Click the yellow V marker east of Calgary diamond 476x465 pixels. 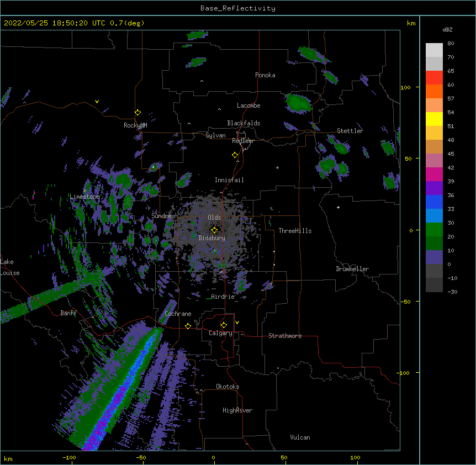[x=237, y=323]
